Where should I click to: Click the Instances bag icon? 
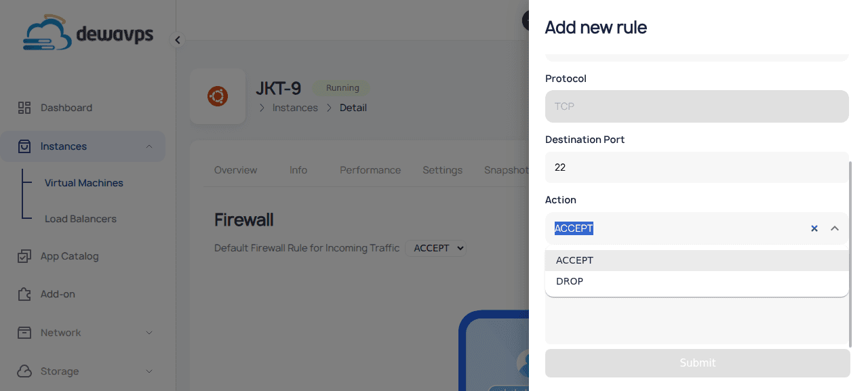pyautogui.click(x=24, y=146)
